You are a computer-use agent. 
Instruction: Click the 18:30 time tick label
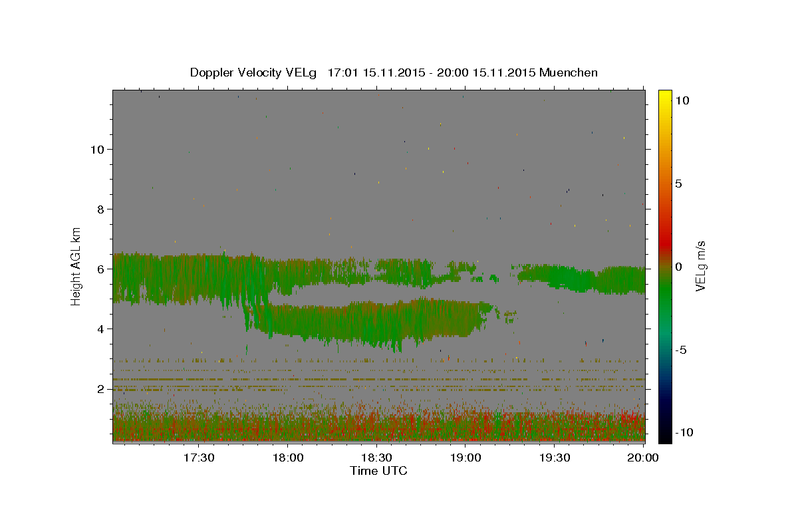coord(376,458)
